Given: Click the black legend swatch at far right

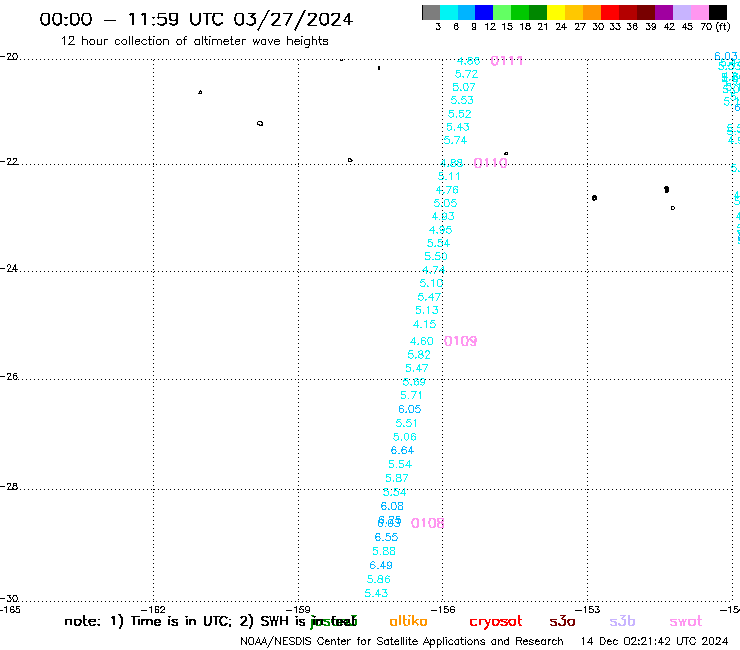Looking at the screenshot, I should (x=718, y=12).
